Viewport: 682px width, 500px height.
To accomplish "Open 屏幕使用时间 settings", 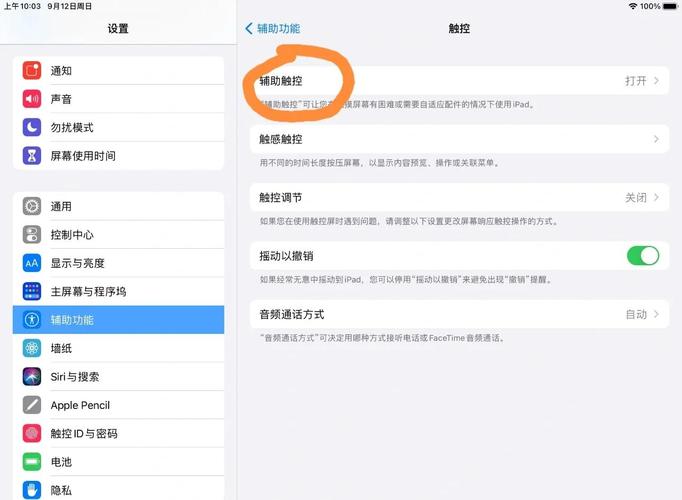I will [x=118, y=156].
